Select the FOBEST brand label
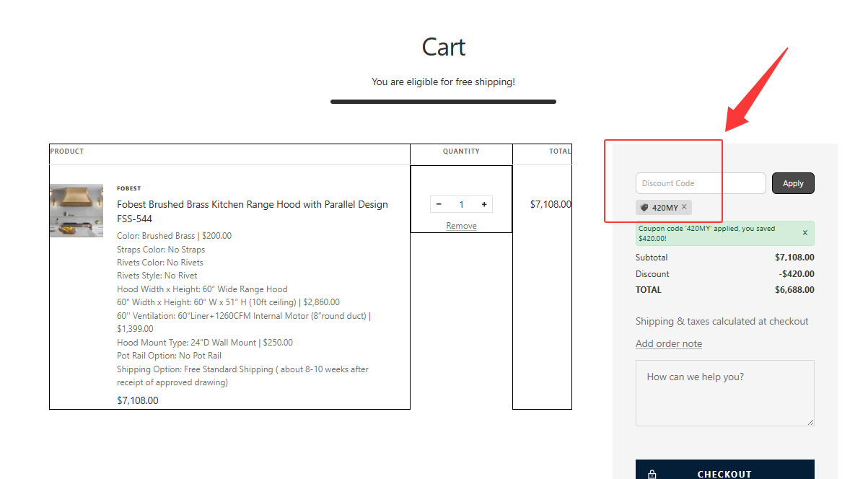 (x=129, y=188)
